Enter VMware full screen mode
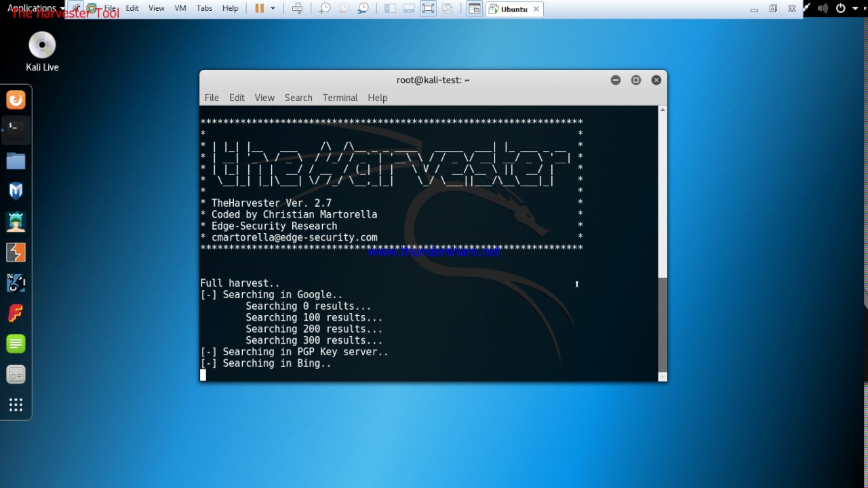 [428, 8]
